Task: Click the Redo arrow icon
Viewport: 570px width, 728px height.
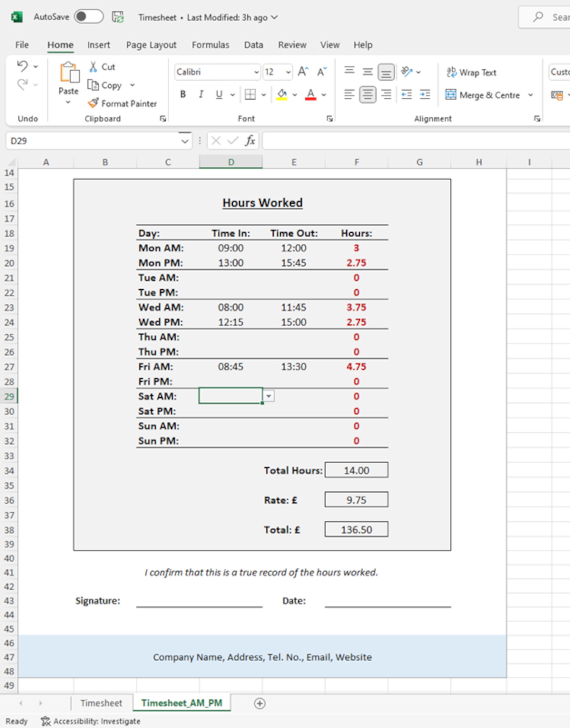Action: click(22, 85)
